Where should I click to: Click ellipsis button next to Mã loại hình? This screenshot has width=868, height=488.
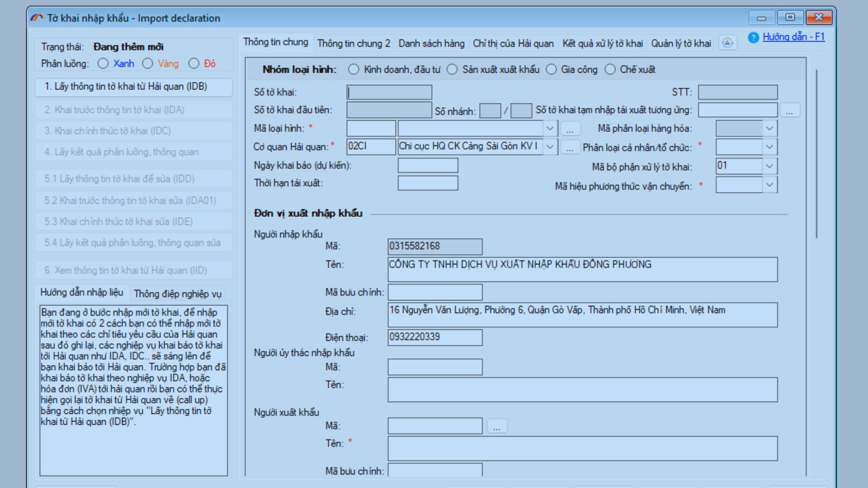[x=570, y=129]
